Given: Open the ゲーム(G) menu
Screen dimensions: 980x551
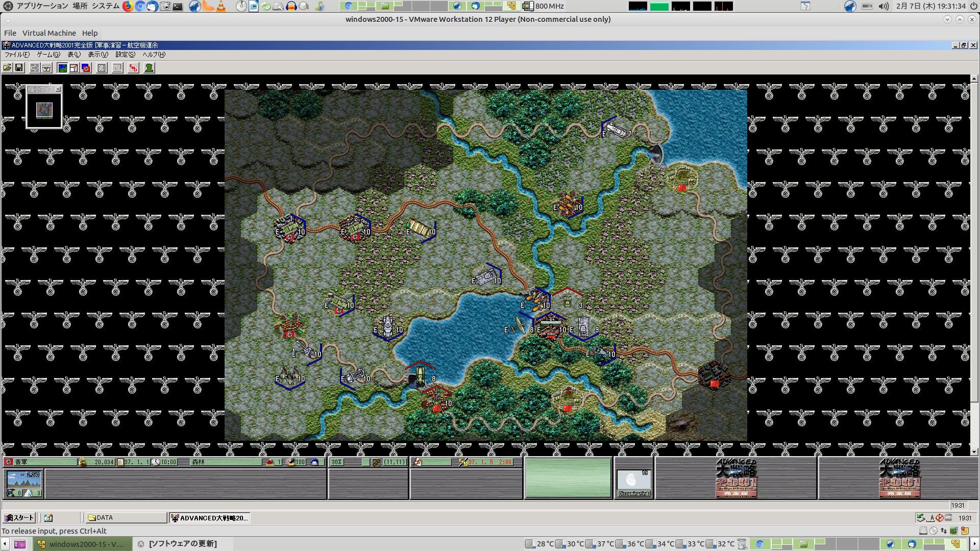Looking at the screenshot, I should (48, 55).
